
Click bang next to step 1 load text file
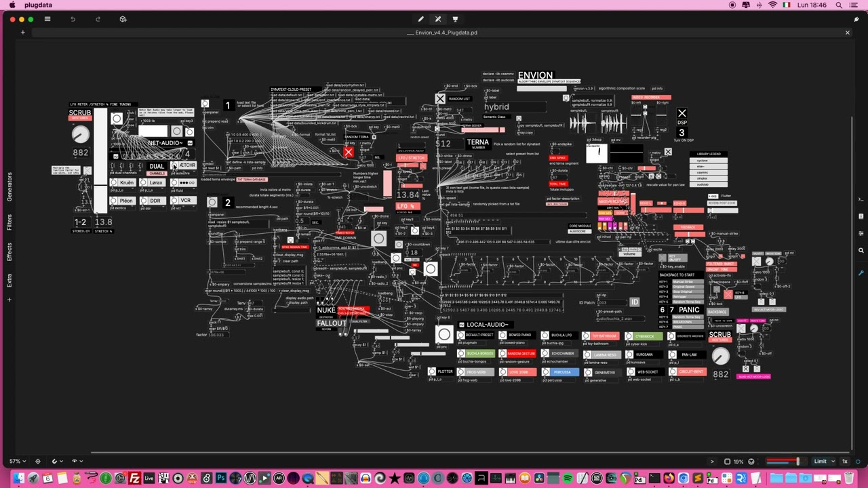(205, 104)
